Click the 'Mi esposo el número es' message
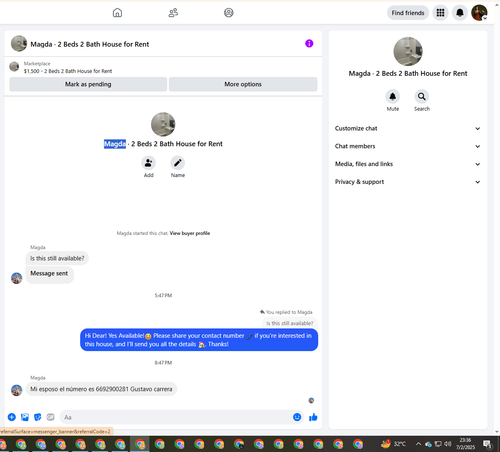 tap(101, 389)
